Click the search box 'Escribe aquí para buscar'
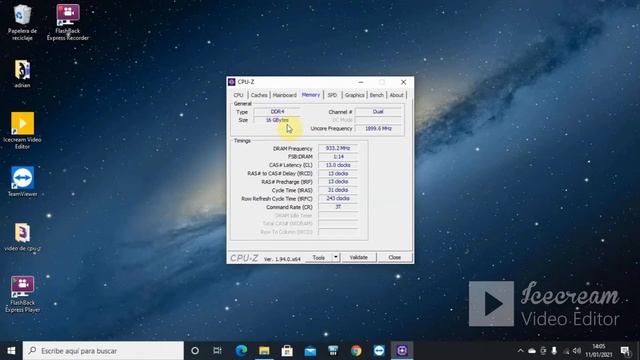Image resolution: width=640 pixels, height=360 pixels. 103,351
